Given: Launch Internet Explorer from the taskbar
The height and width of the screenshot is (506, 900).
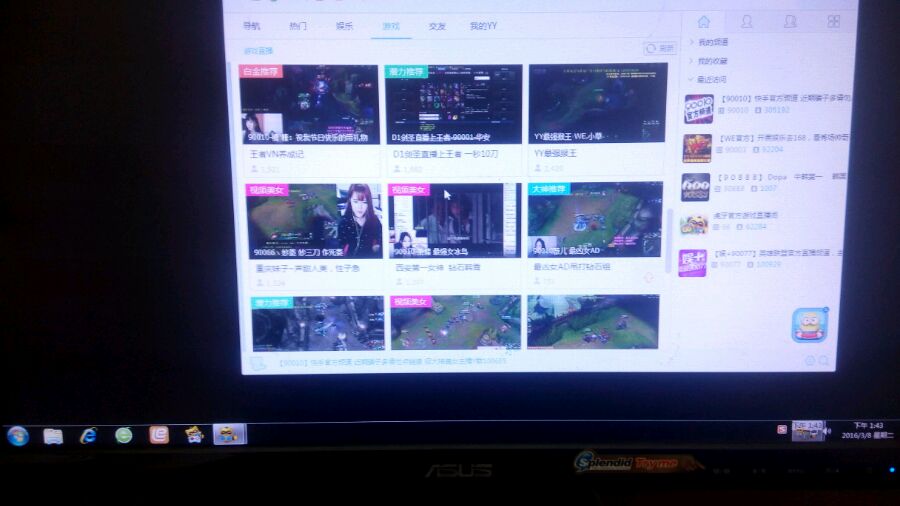Looking at the screenshot, I should click(x=88, y=436).
